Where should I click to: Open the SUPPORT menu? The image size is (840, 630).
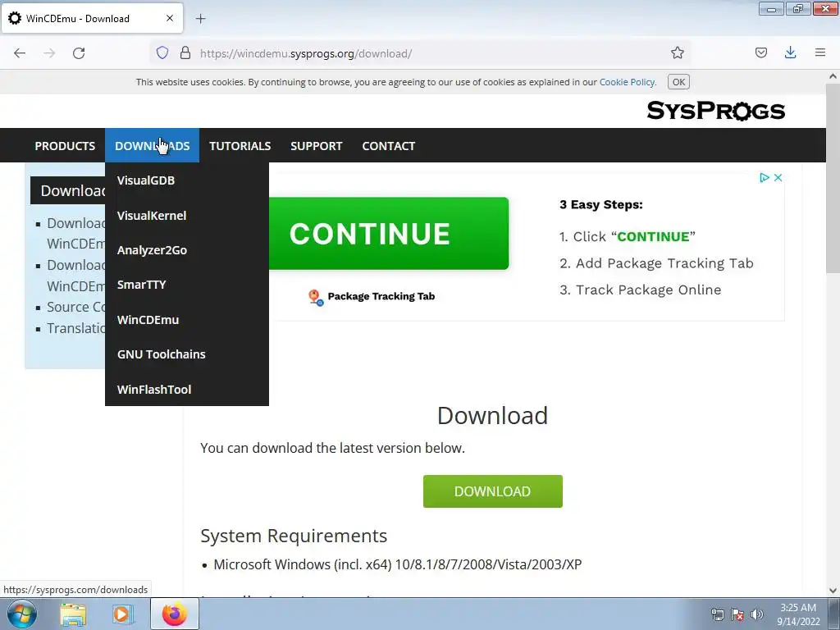(x=316, y=146)
